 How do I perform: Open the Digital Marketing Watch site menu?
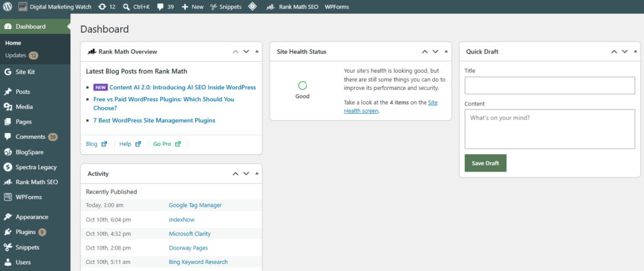(54, 7)
